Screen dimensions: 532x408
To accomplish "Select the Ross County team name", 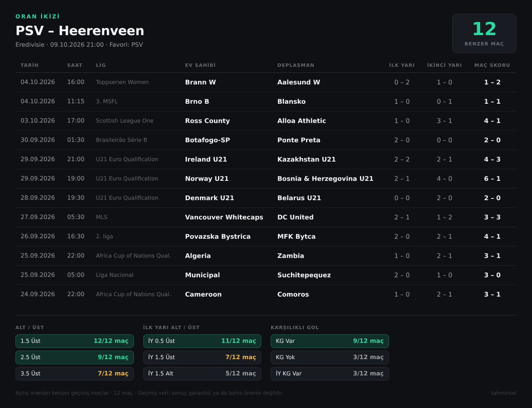I will coord(207,121).
